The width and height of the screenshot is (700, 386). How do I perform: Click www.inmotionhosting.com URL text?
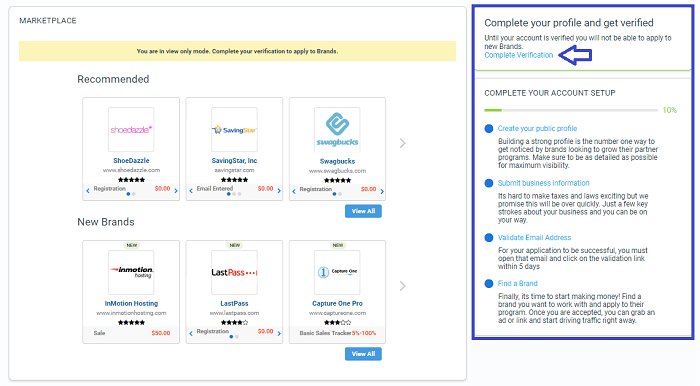tap(131, 313)
